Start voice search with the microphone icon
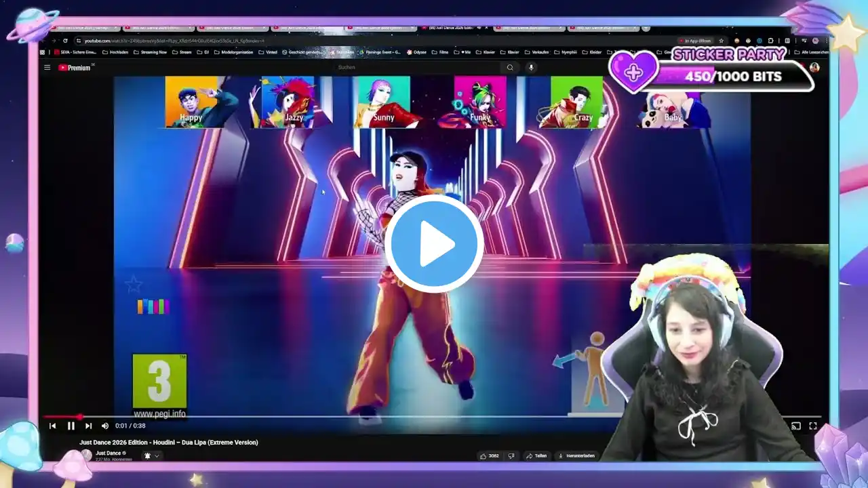 click(531, 67)
